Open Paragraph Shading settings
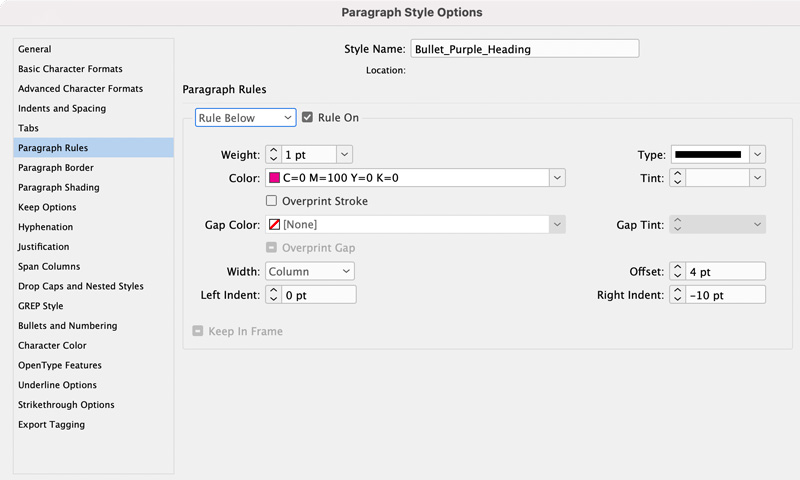The image size is (800, 480). pyautogui.click(x=93, y=187)
